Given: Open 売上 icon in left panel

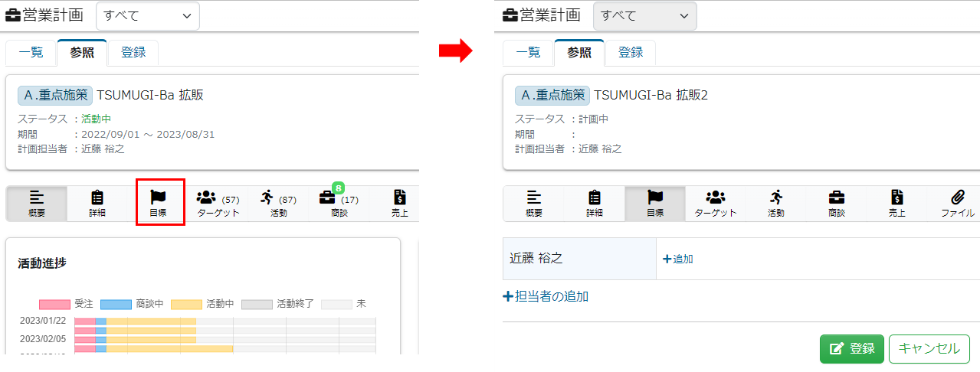Looking at the screenshot, I should point(399,204).
